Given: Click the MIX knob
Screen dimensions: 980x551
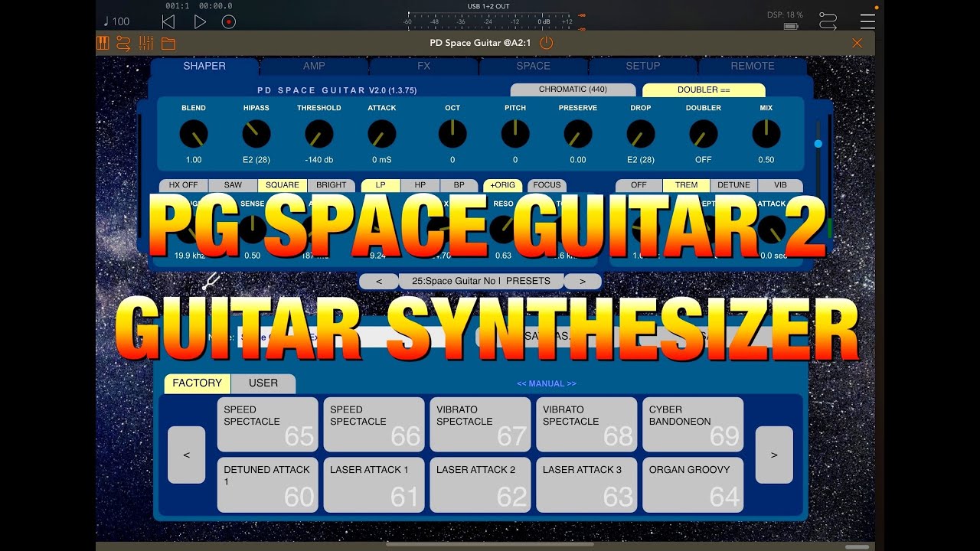Looking at the screenshot, I should tap(766, 134).
